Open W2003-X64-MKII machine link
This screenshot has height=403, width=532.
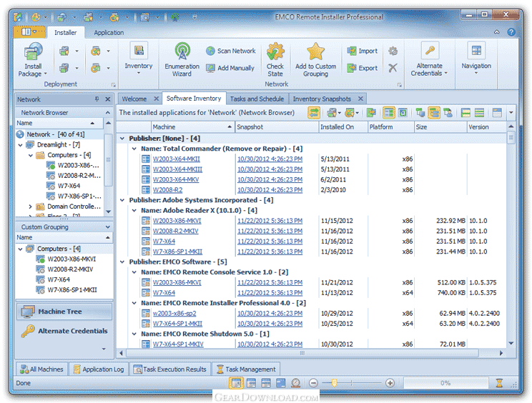176,159
